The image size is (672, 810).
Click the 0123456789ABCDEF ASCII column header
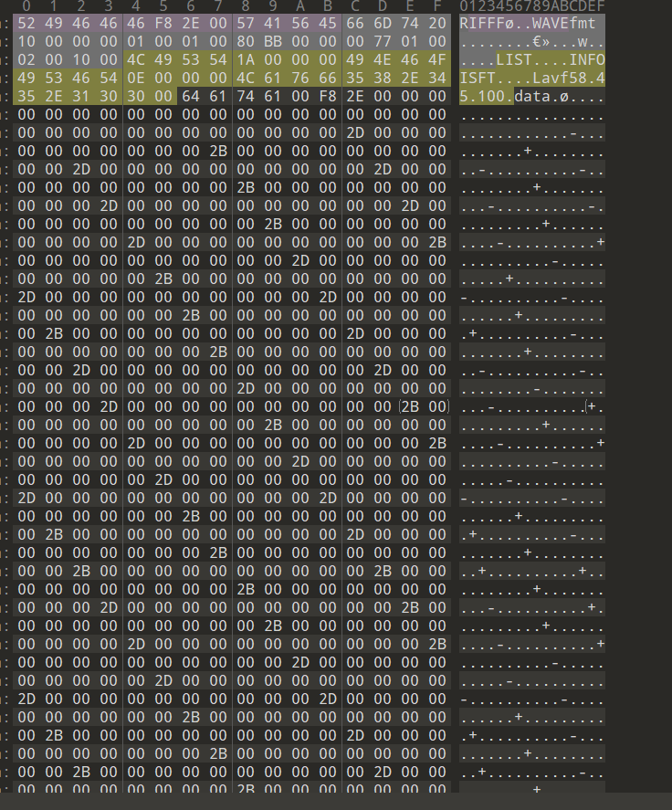click(532, 6)
